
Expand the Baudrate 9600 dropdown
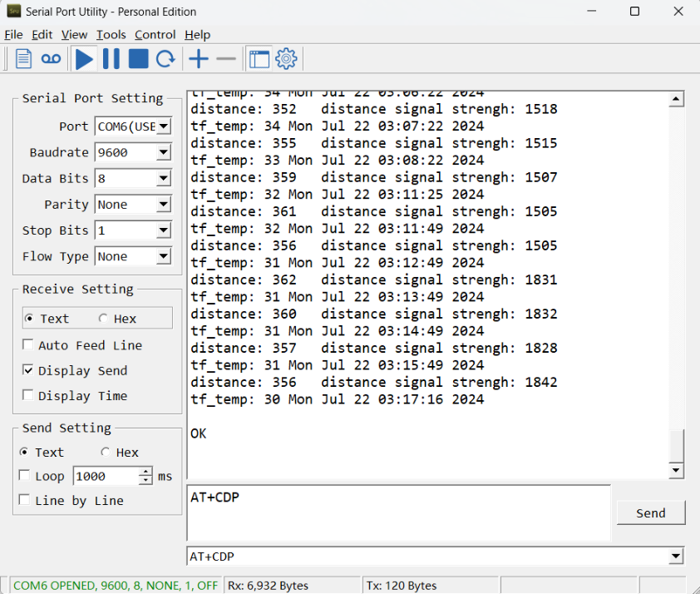(x=164, y=152)
